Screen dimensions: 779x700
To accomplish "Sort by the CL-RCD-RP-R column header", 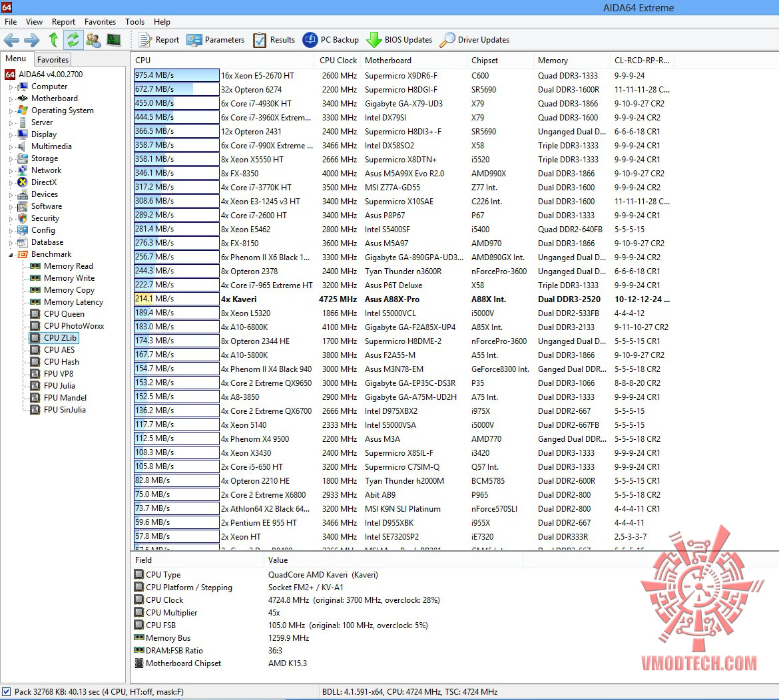I will pyautogui.click(x=642, y=60).
